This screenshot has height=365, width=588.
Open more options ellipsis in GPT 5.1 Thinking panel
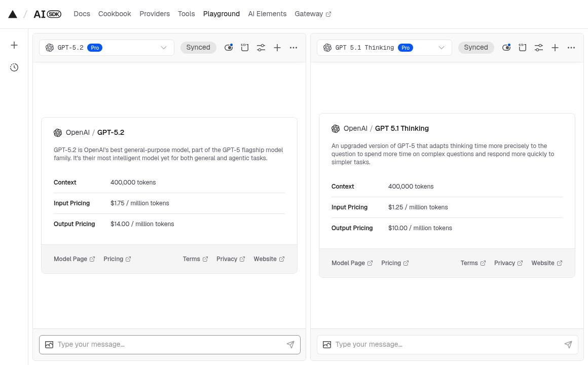(x=571, y=48)
